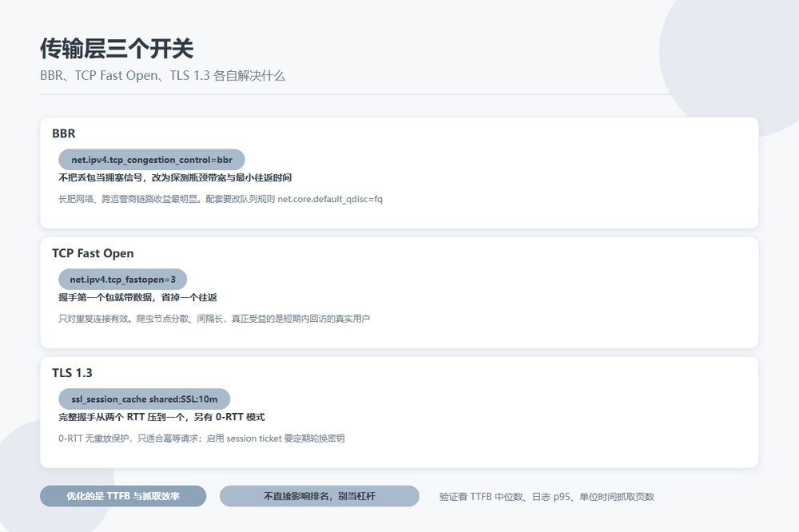Click the ssl_session_cache shared:SSL:10m pill
The height and width of the screenshot is (532, 799).
coord(144,399)
